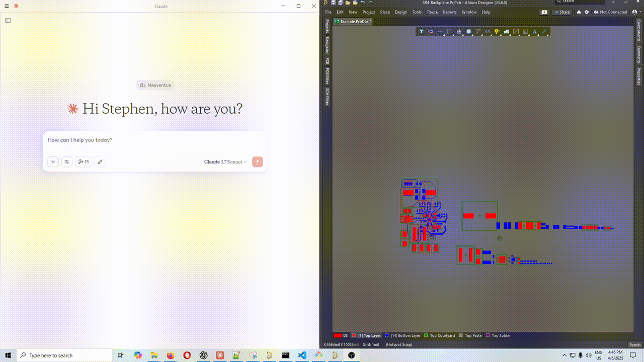Open Claude search and tools settings icon
This screenshot has height=362, width=644.
pyautogui.click(x=67, y=162)
